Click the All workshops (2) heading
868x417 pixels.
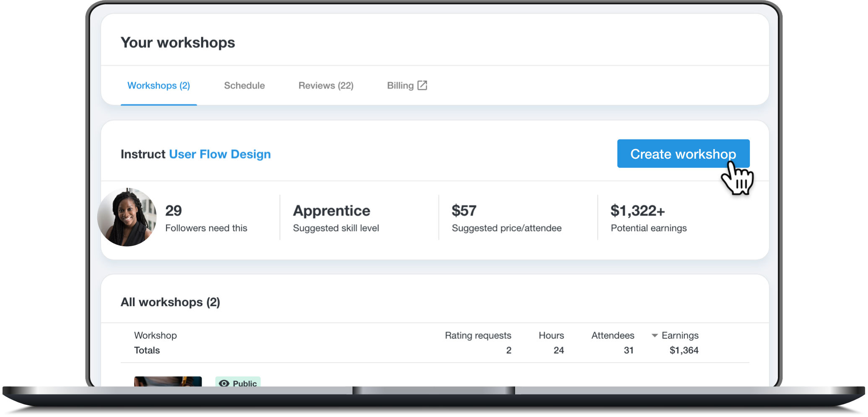pyautogui.click(x=170, y=302)
